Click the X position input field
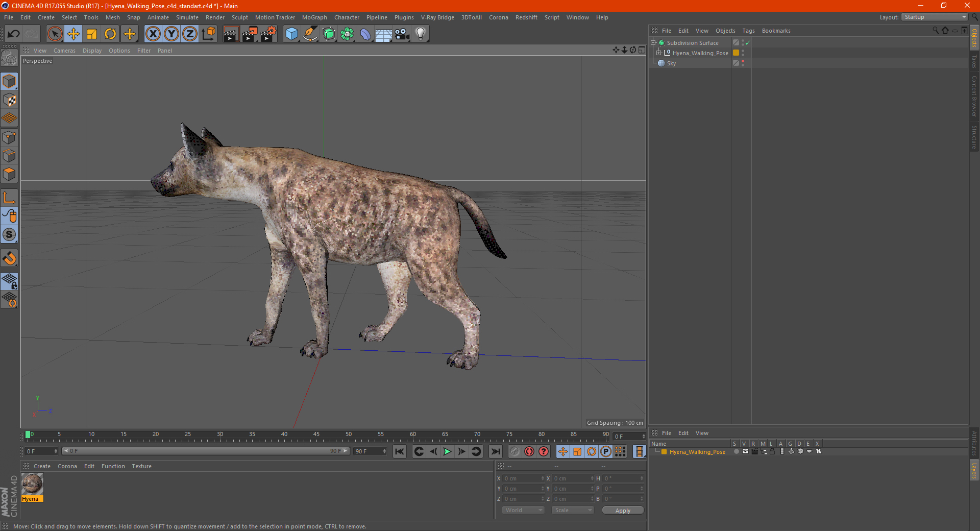 523,478
